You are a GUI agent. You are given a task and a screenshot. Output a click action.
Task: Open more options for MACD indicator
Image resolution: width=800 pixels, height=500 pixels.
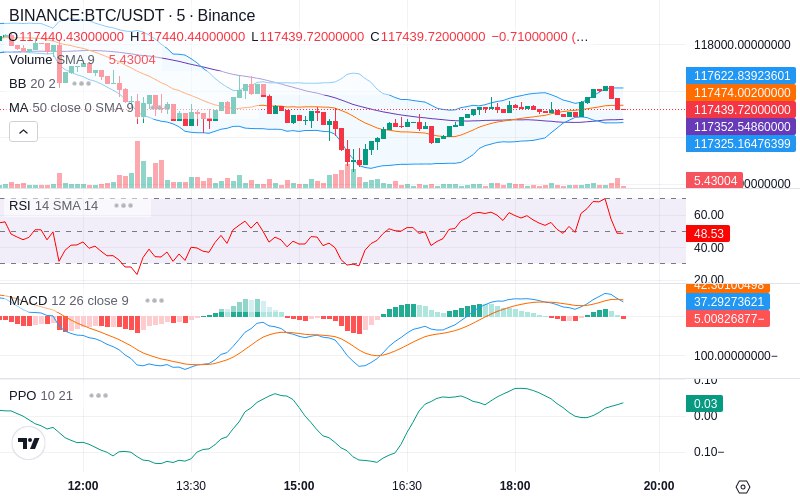(x=154, y=301)
